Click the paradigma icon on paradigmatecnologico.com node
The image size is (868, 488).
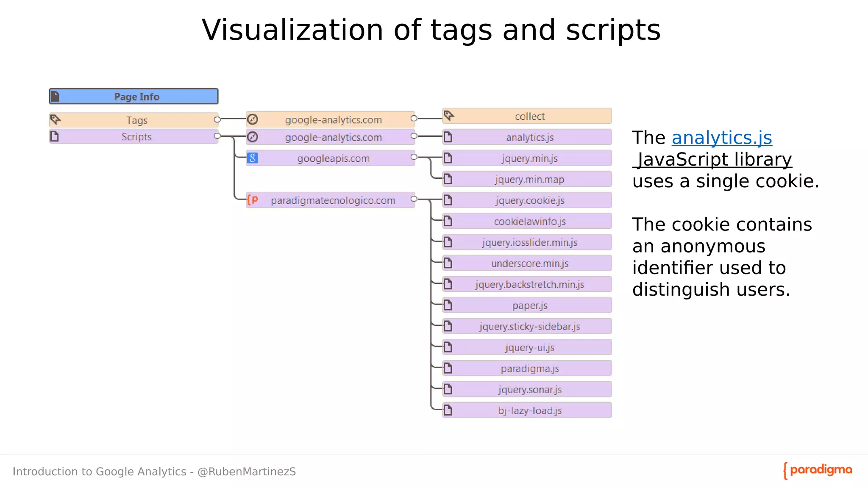click(x=253, y=200)
